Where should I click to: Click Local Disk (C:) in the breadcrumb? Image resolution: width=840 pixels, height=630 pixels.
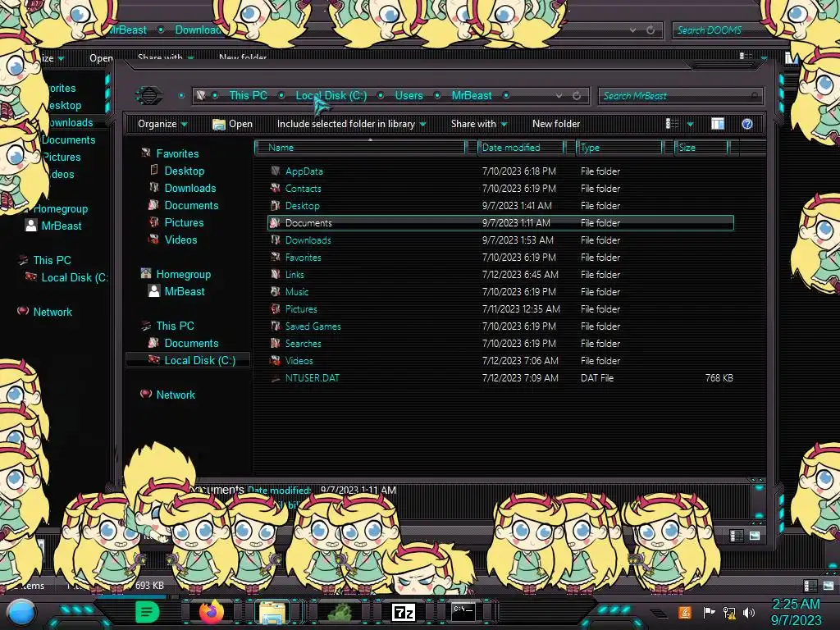click(x=331, y=95)
